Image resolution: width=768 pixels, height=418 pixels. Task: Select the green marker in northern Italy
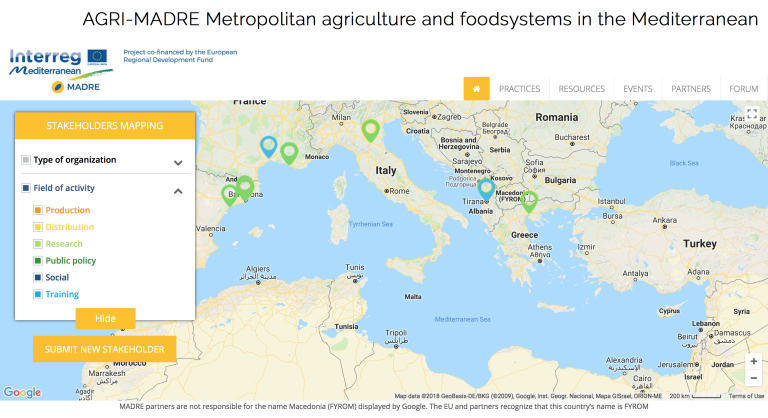tap(371, 131)
